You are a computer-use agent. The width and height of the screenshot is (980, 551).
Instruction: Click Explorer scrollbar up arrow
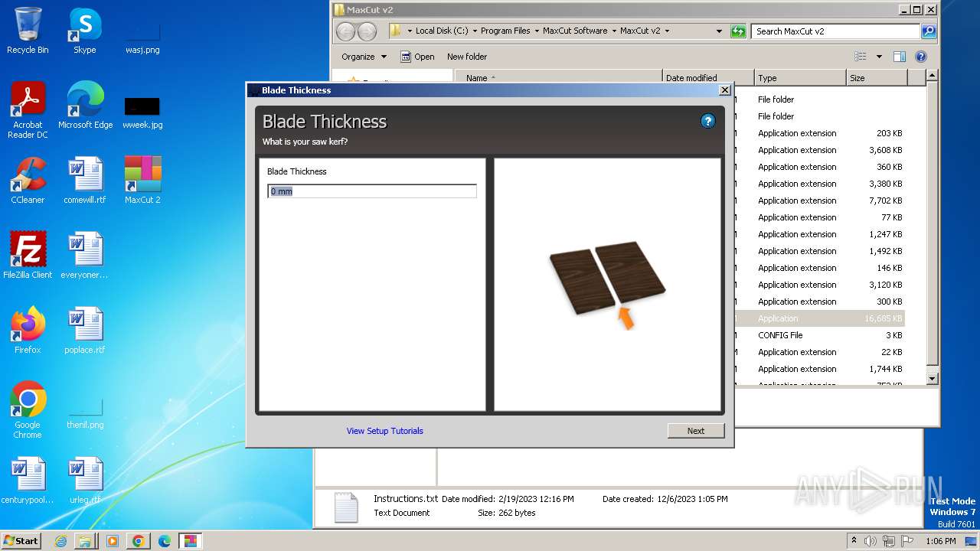coord(932,76)
